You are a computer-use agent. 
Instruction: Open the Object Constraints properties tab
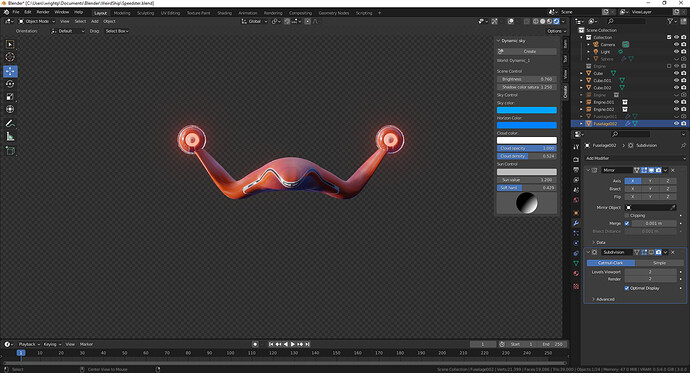coord(576,253)
